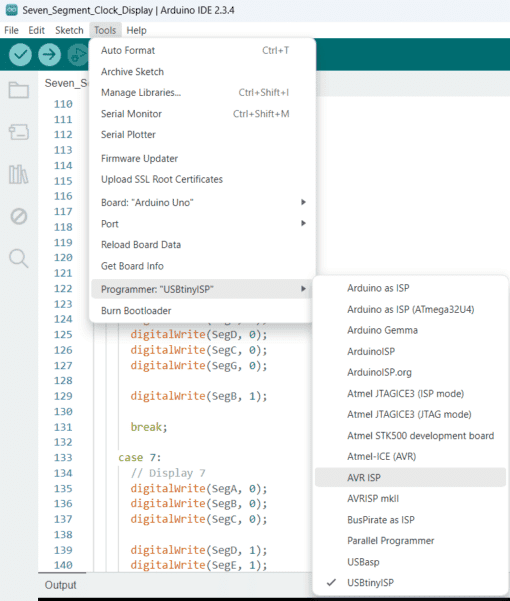Open the Sketch menu
The height and width of the screenshot is (601, 510).
point(69,30)
